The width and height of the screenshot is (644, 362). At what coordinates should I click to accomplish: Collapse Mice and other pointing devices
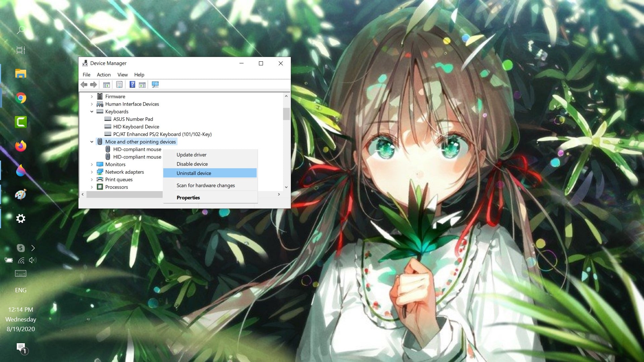click(x=92, y=142)
